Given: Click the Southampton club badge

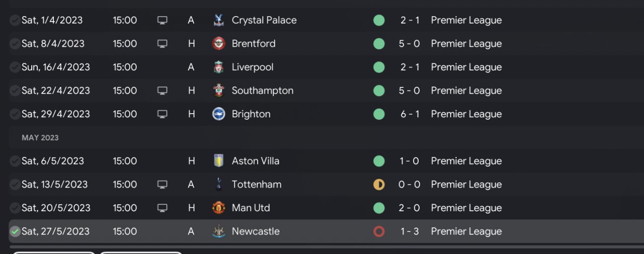Looking at the screenshot, I should [x=219, y=91].
